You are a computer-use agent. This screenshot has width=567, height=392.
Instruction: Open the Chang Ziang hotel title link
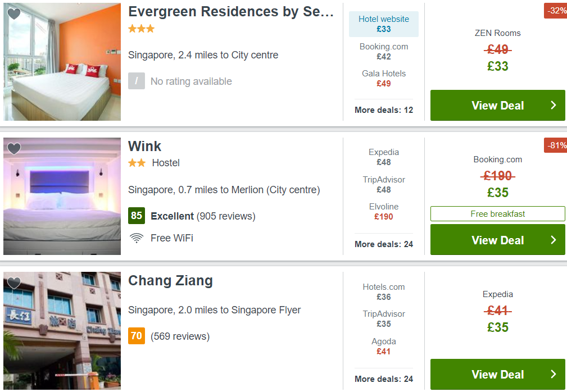click(x=170, y=281)
